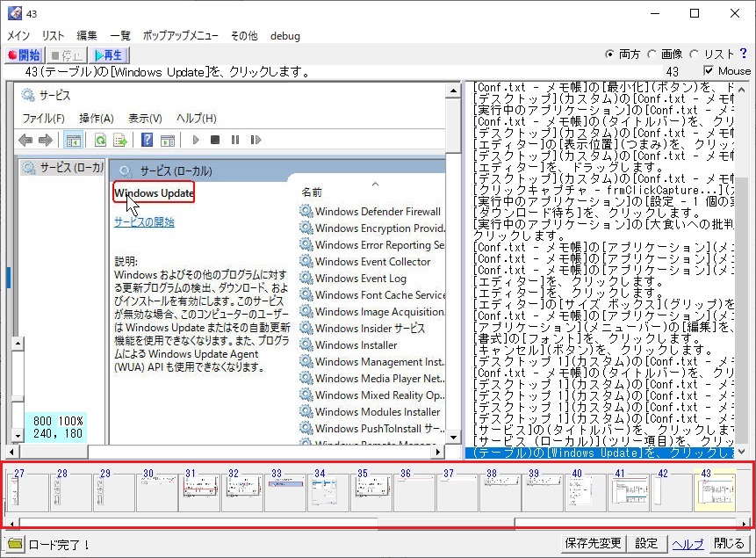Select thumbnail 41 in the step strip
This screenshot has height=558, width=756.
(x=629, y=490)
